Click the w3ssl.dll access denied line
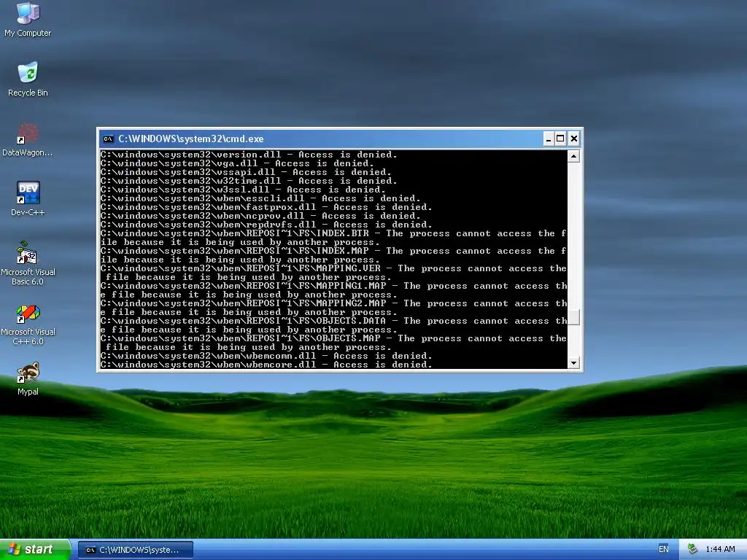The width and height of the screenshot is (747, 560). pos(243,190)
